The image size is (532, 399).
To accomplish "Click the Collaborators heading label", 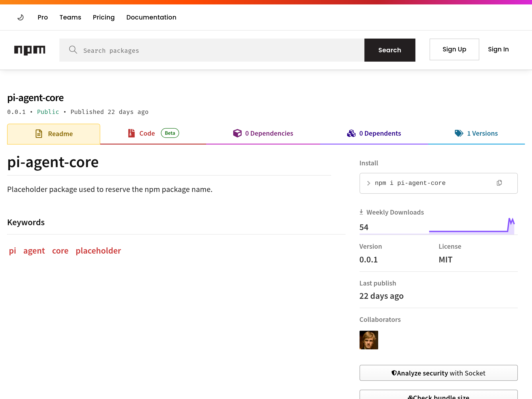I will (x=380, y=319).
